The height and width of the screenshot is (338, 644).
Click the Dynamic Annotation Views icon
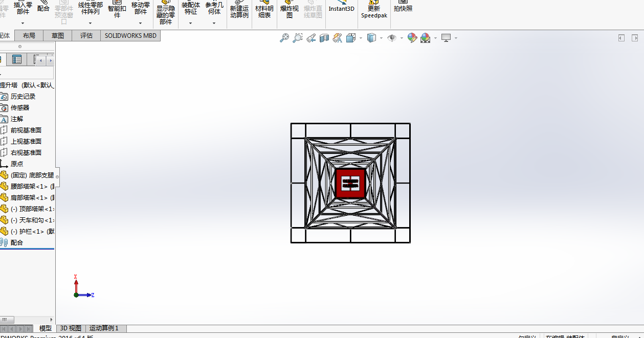click(x=337, y=38)
